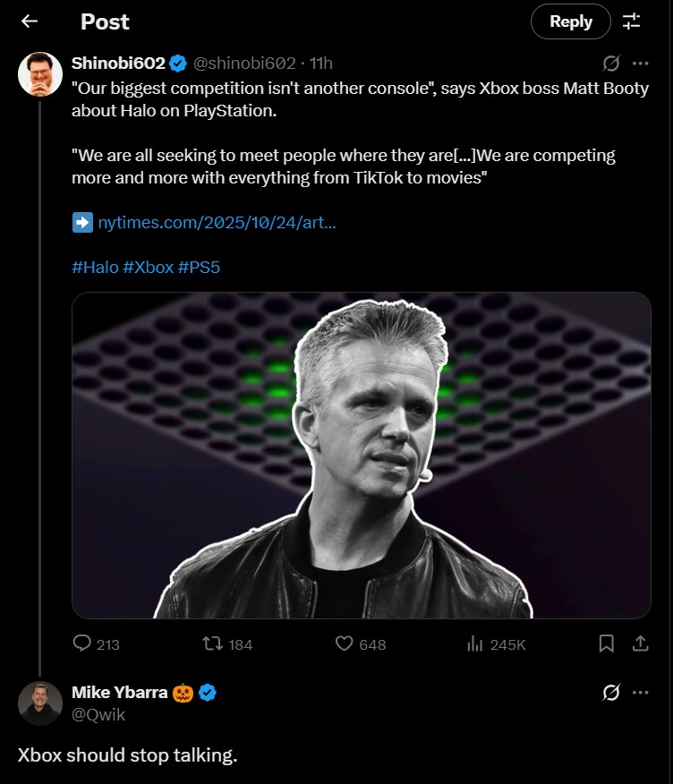The width and height of the screenshot is (673, 784).
Task: Open Mike Ybarra's profile picture
Action: click(x=39, y=703)
